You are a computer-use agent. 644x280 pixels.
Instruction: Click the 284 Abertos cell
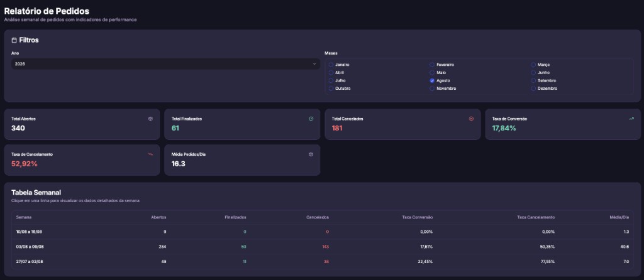tap(162, 246)
